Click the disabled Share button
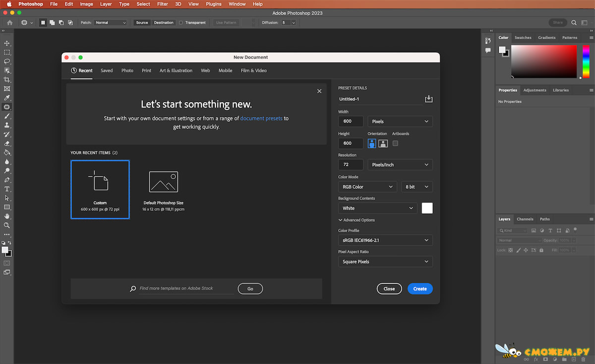This screenshot has height=364, width=595. [558, 22]
